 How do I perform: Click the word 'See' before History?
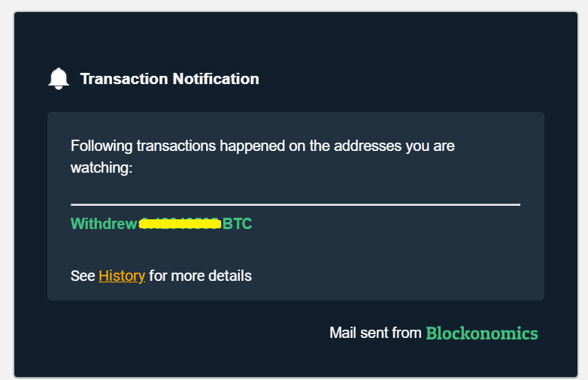[83, 276]
